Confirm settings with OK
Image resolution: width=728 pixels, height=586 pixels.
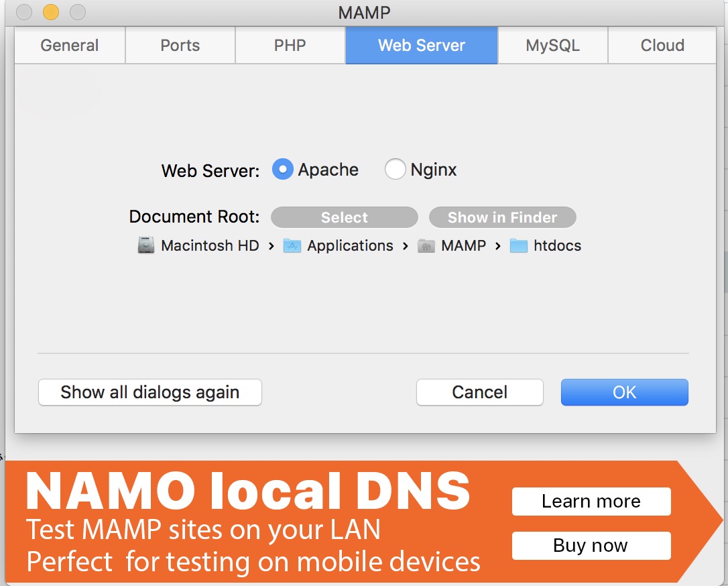(x=625, y=392)
